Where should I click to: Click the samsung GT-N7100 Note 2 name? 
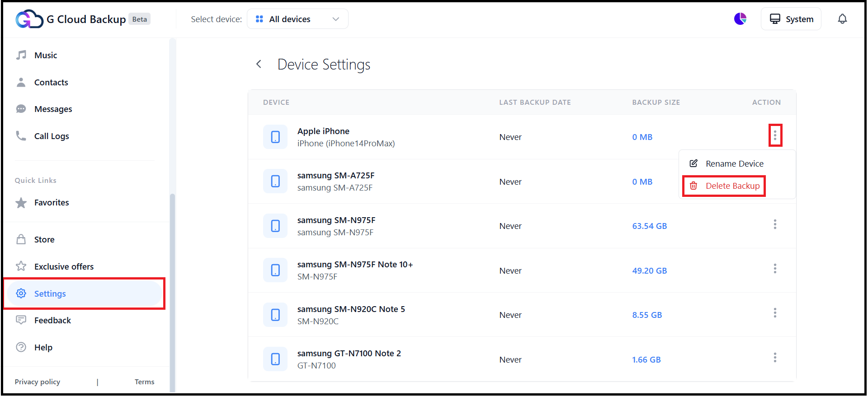pyautogui.click(x=349, y=353)
